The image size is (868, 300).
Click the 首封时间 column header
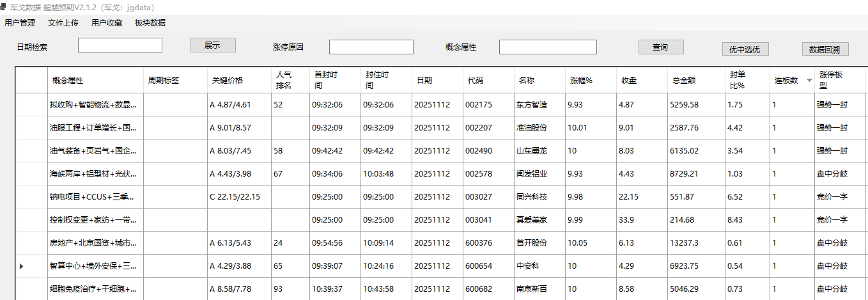[x=335, y=81]
